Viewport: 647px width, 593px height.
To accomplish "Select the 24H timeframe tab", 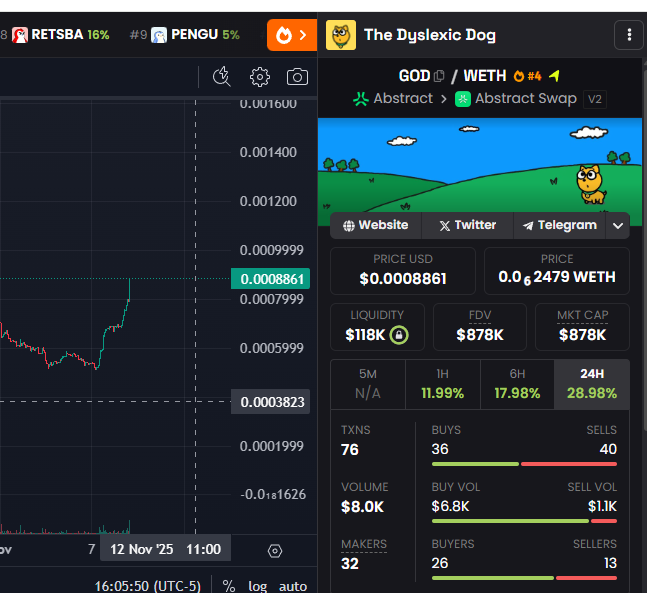I will (x=592, y=384).
